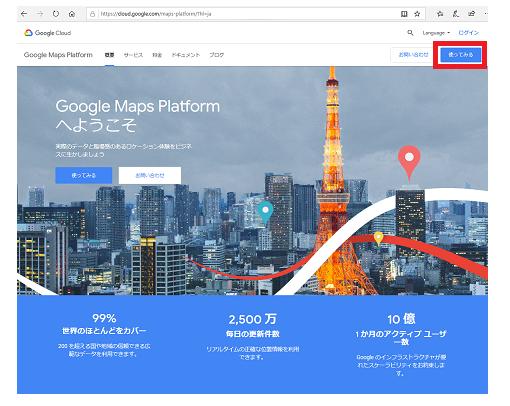
Task: Click the header 使ってみる button
Action: coord(460,55)
